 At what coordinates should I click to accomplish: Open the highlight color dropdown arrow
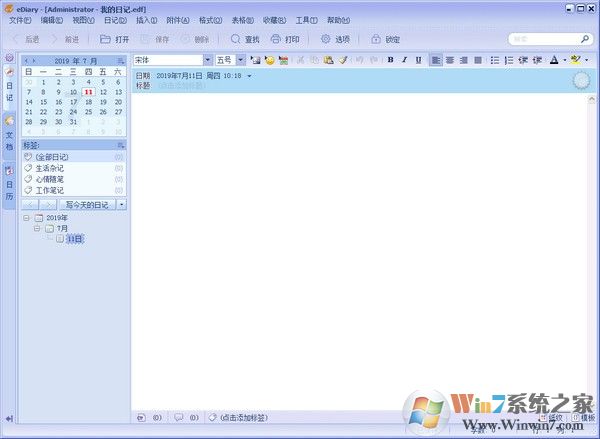[x=587, y=60]
